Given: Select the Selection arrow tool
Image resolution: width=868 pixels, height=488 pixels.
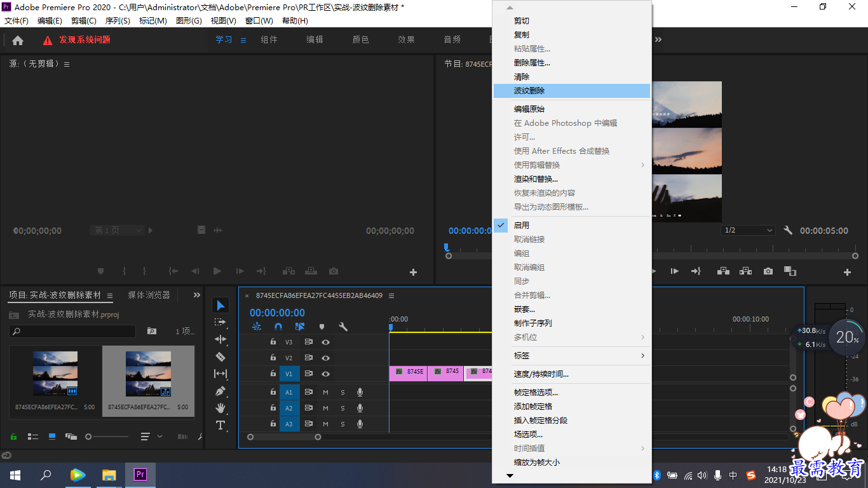Looking at the screenshot, I should (x=220, y=306).
